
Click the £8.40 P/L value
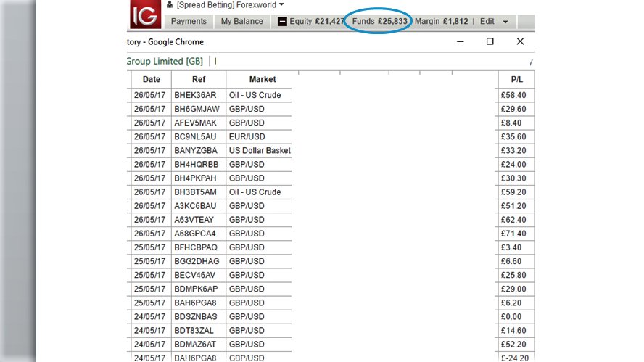(x=511, y=123)
